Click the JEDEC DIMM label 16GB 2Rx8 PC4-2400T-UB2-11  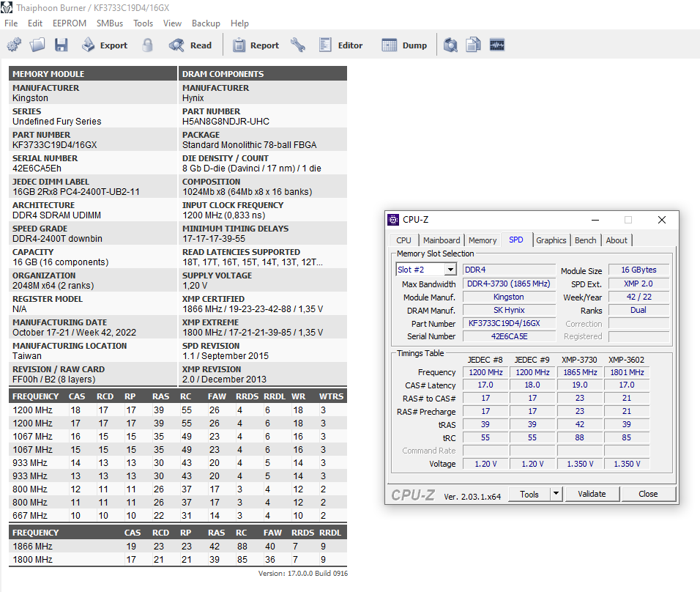(x=76, y=192)
